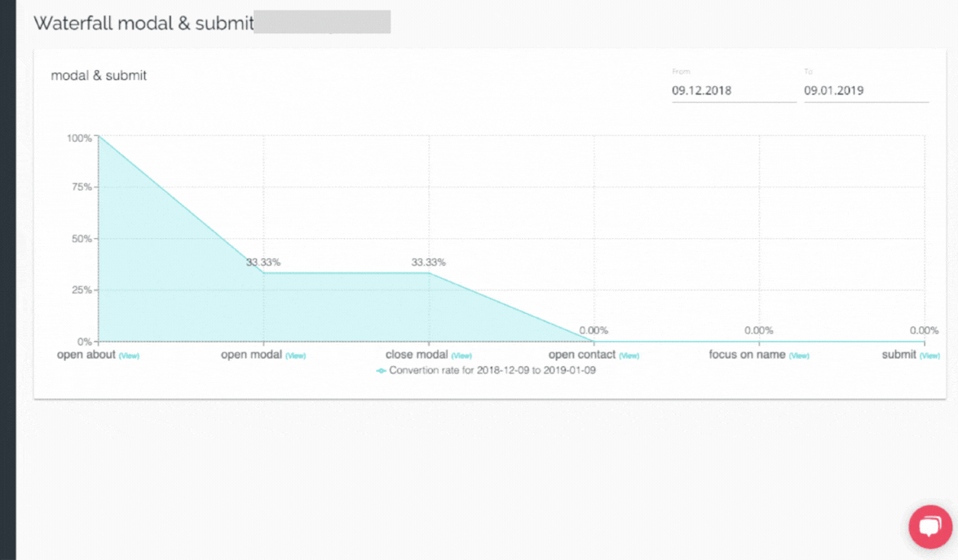Open View link next to open about
This screenshot has height=560, width=958.
[x=129, y=356]
